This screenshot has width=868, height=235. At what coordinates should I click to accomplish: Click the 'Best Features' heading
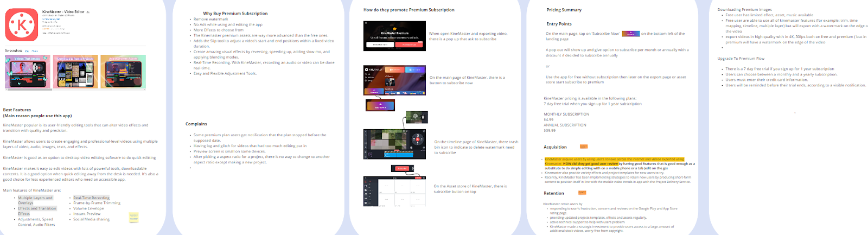[x=17, y=110]
